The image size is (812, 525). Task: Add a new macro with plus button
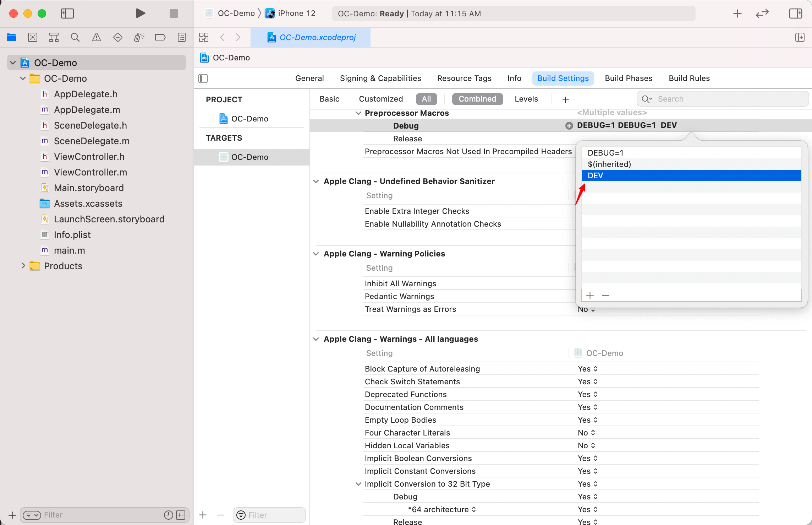point(590,295)
